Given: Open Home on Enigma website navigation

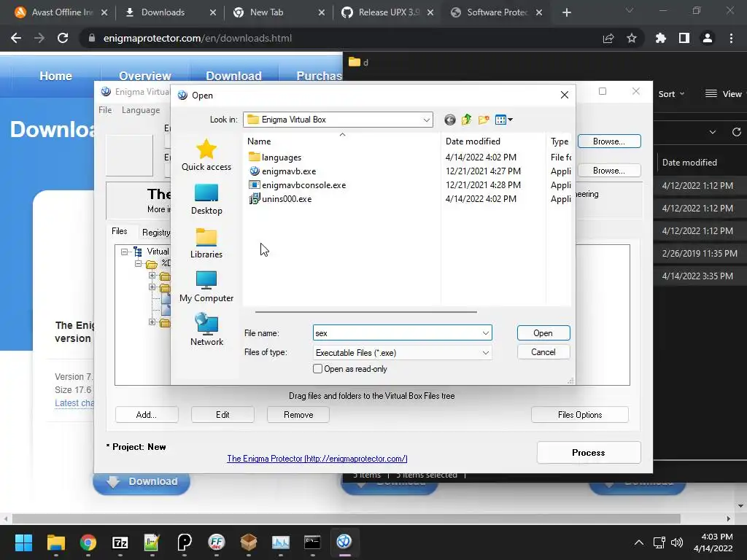Looking at the screenshot, I should pyautogui.click(x=55, y=76).
